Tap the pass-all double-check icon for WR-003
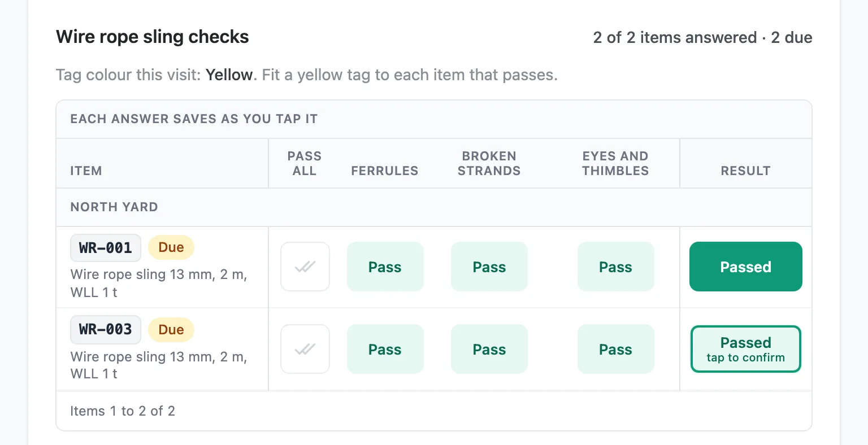The image size is (868, 445). [305, 349]
